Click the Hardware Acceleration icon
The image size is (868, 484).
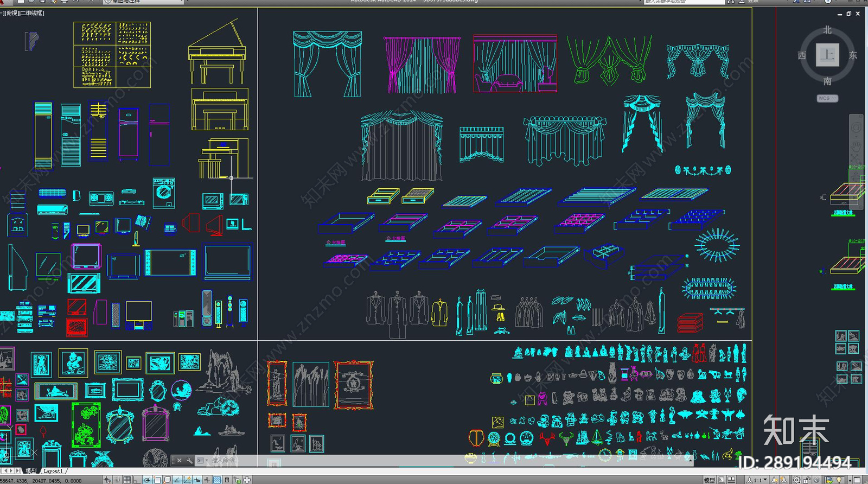(816, 480)
